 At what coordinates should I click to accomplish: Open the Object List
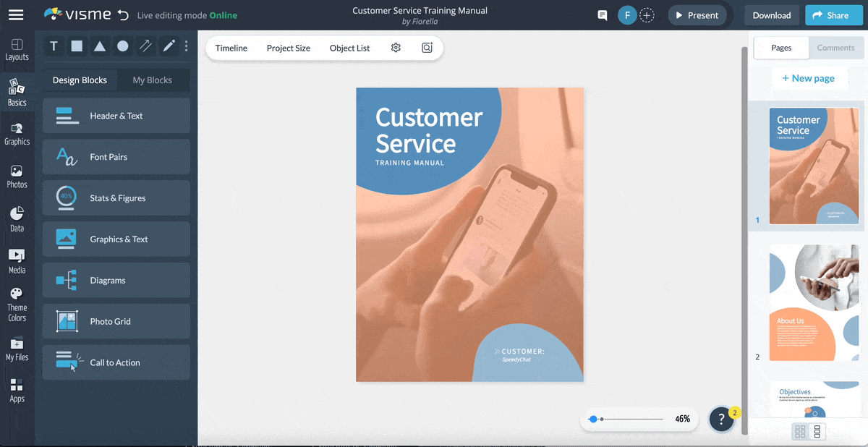[x=349, y=48]
